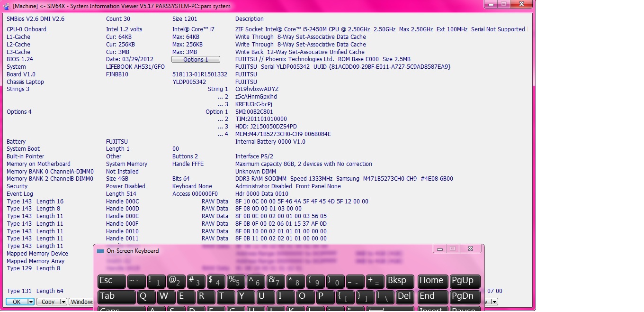Click the & 7 key on On-Screen Keyboard

[x=276, y=281]
